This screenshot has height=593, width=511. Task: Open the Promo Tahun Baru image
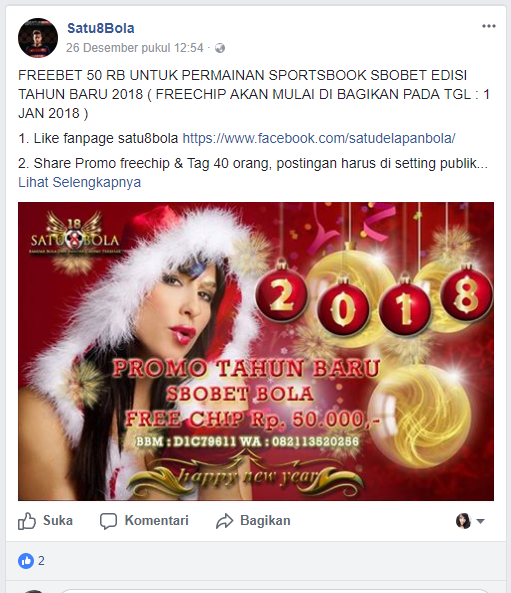[256, 351]
